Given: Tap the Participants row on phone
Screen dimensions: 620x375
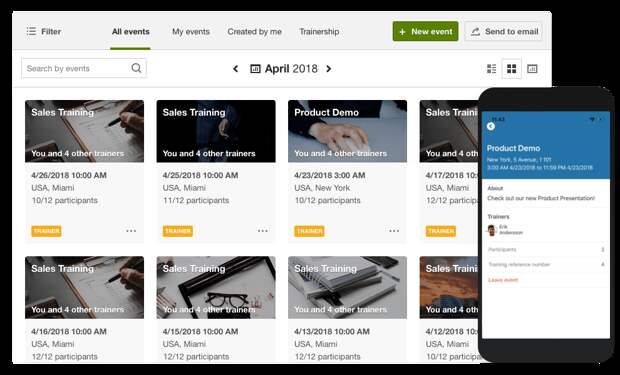Looking at the screenshot, I should [546, 250].
